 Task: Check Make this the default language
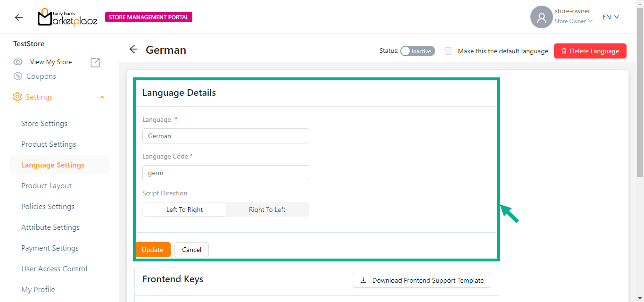point(448,51)
